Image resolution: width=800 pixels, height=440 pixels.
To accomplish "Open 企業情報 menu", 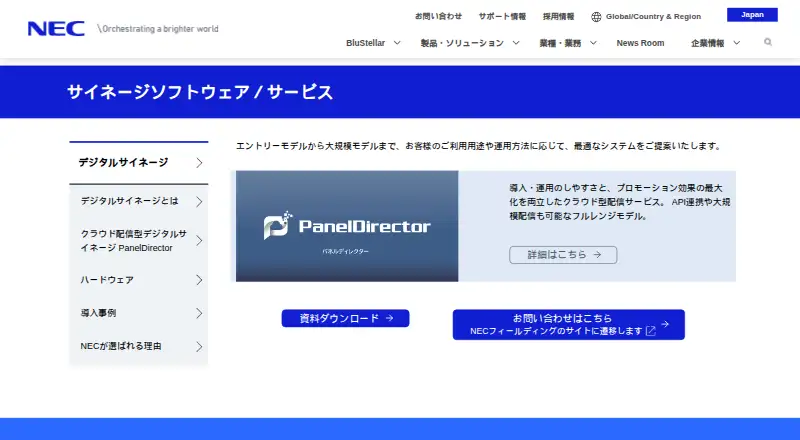I will [708, 43].
